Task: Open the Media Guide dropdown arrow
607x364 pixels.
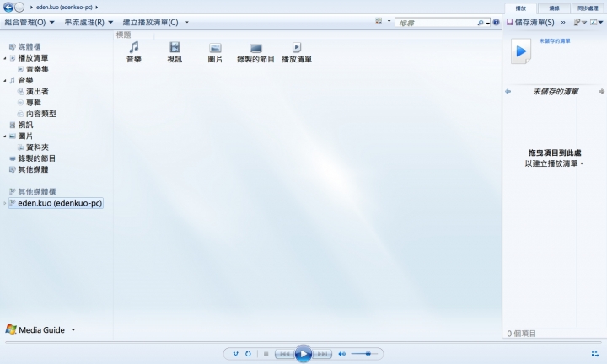Action: tap(73, 330)
